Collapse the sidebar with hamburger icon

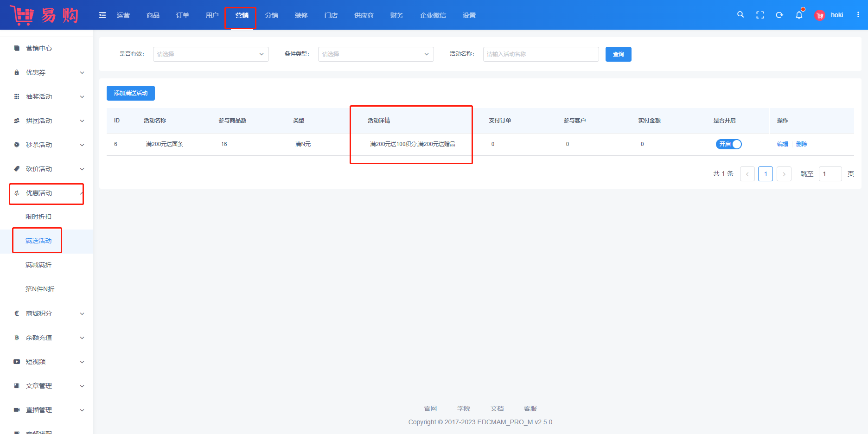(x=102, y=15)
